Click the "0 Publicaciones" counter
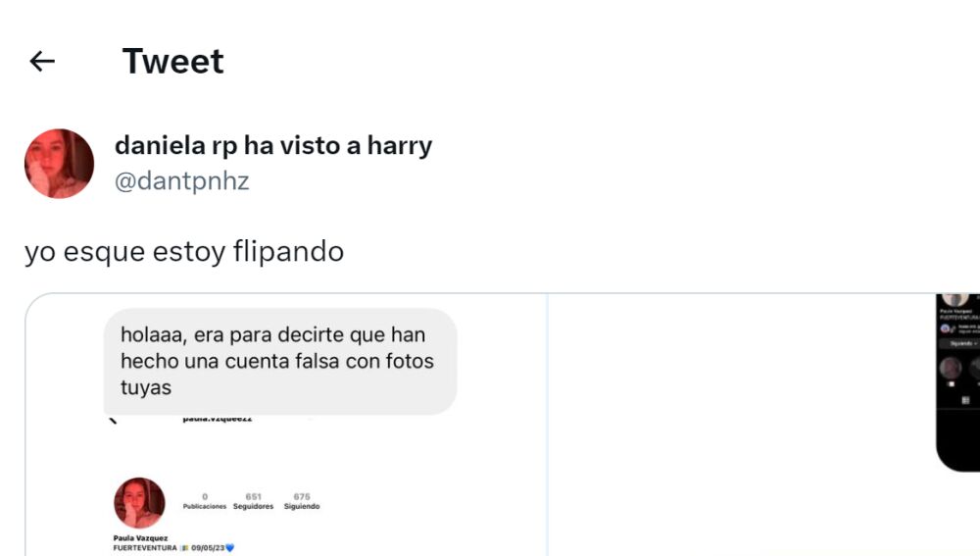Image resolution: width=980 pixels, height=556 pixels. [204, 501]
